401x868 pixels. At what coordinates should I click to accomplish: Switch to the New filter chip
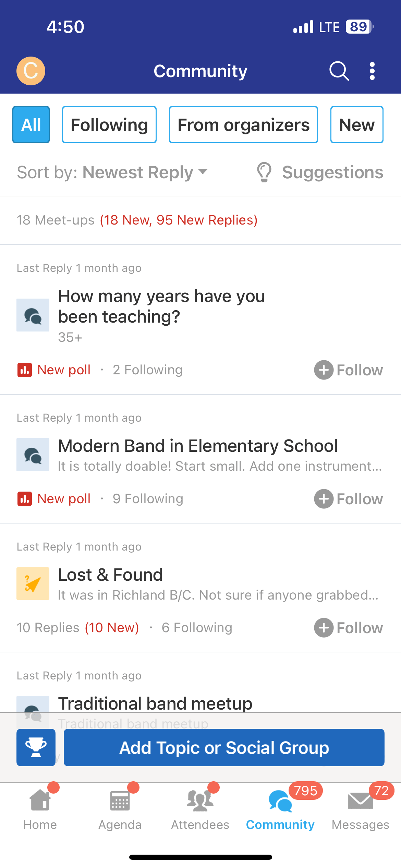357,125
